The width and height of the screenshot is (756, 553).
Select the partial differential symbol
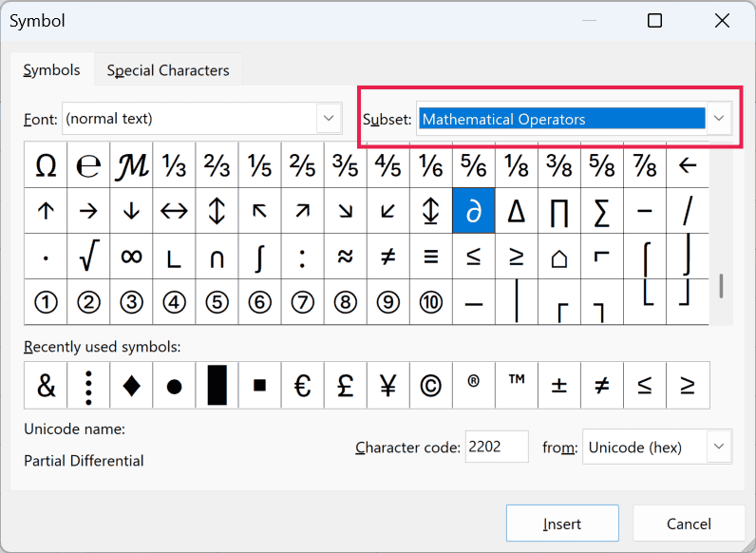pyautogui.click(x=474, y=211)
